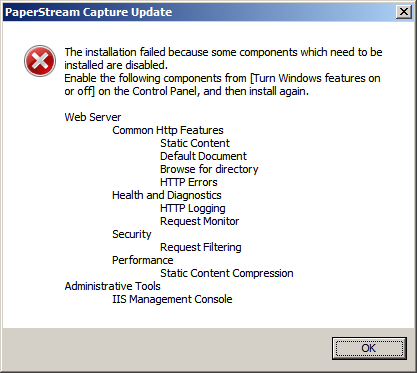Click the Request Monitor entry
417x373 pixels.
200,221
